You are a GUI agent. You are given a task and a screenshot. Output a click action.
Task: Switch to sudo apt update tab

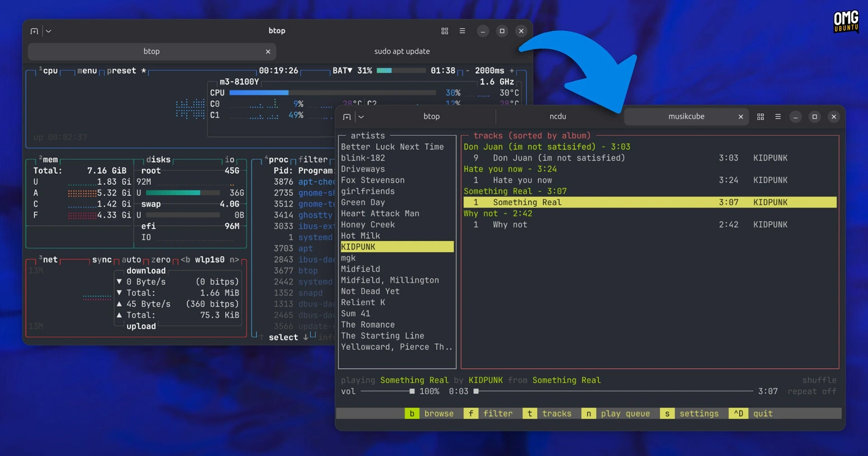coord(401,52)
